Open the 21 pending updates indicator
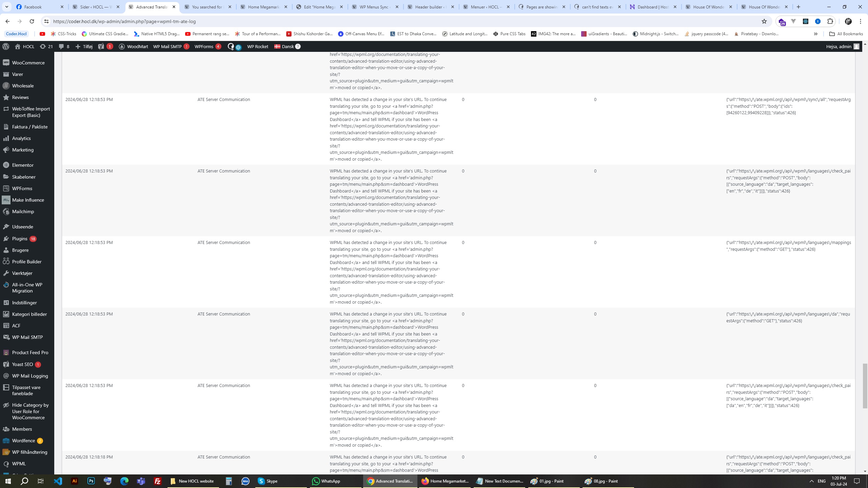868x488 pixels. coord(46,46)
